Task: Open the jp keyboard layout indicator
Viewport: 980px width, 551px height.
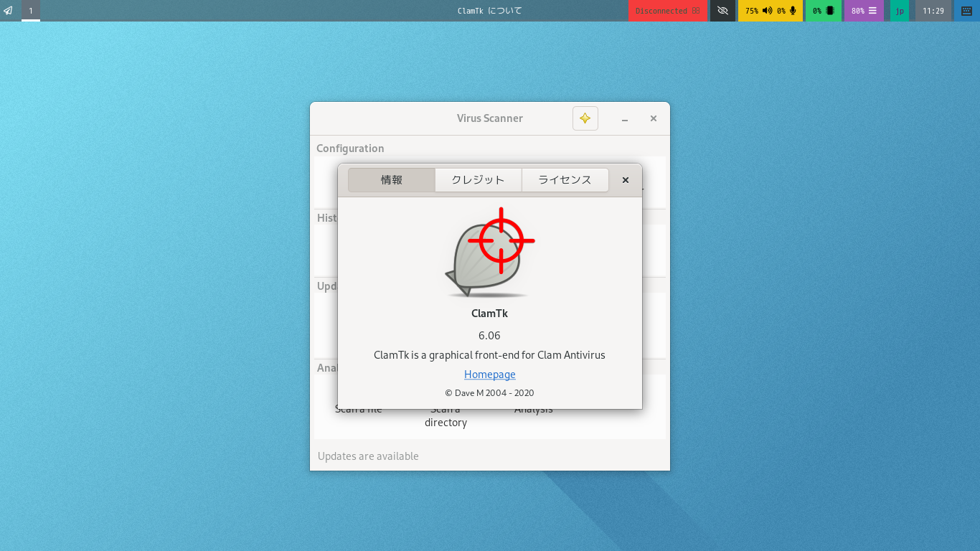Action: [900, 11]
